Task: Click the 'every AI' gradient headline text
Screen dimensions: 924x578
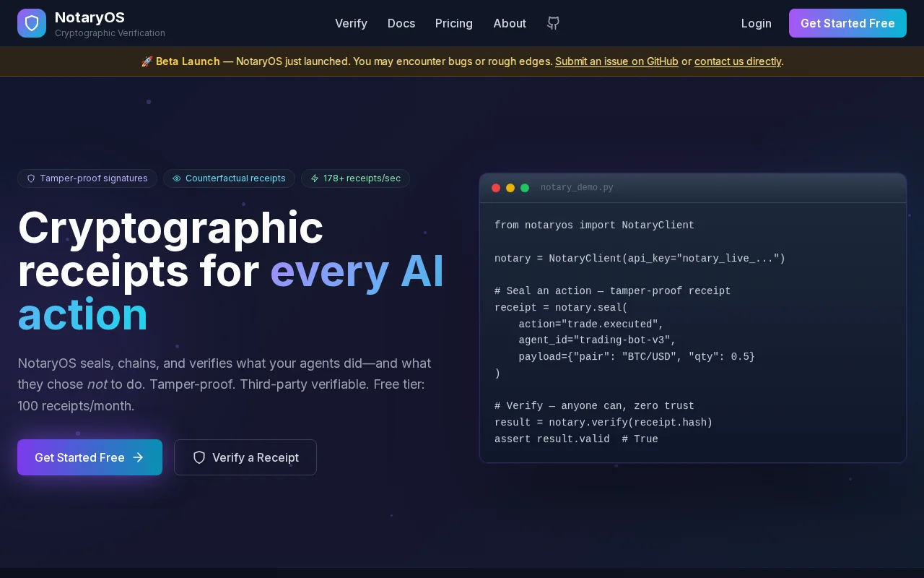Action: coord(357,272)
